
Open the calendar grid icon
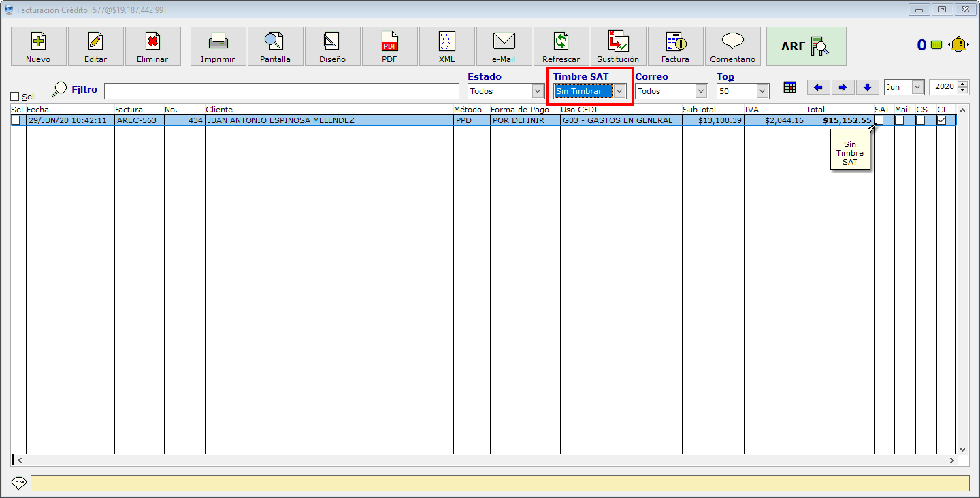(x=789, y=87)
